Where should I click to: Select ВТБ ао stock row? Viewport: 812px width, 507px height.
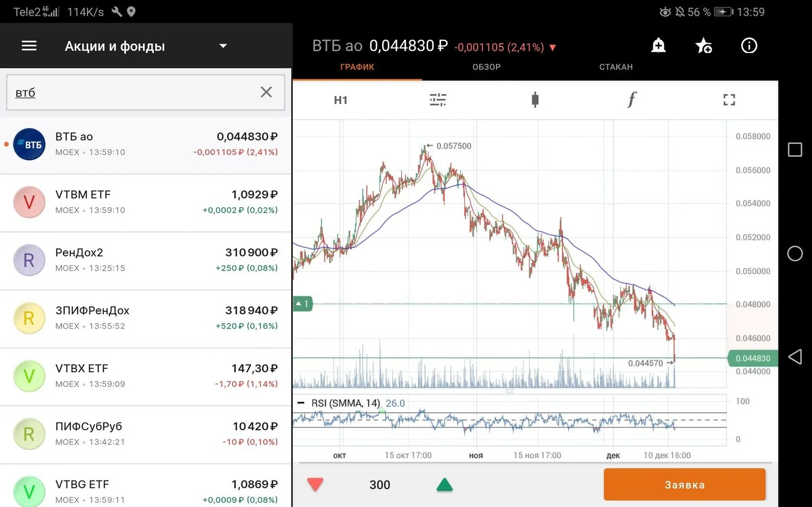point(146,145)
